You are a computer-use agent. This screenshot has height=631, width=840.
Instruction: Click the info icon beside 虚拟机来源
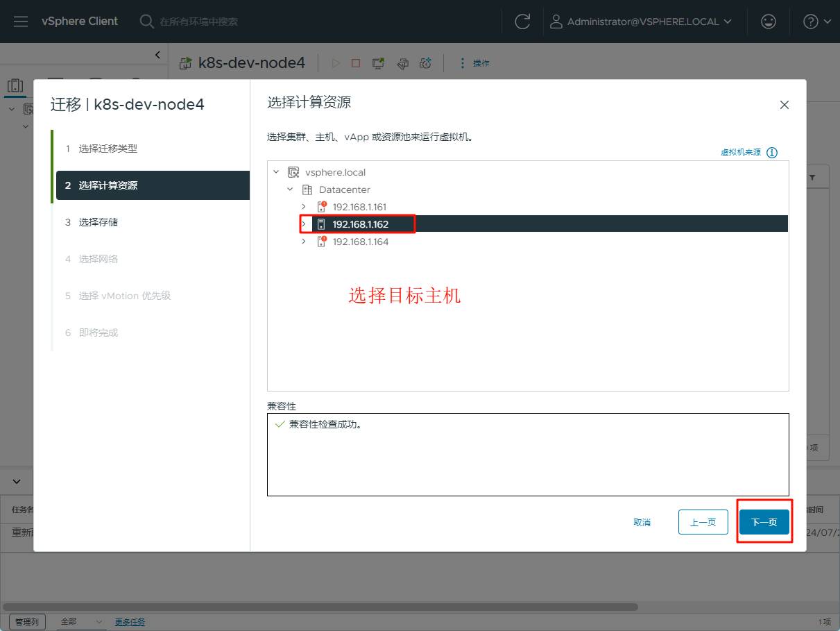(x=772, y=153)
